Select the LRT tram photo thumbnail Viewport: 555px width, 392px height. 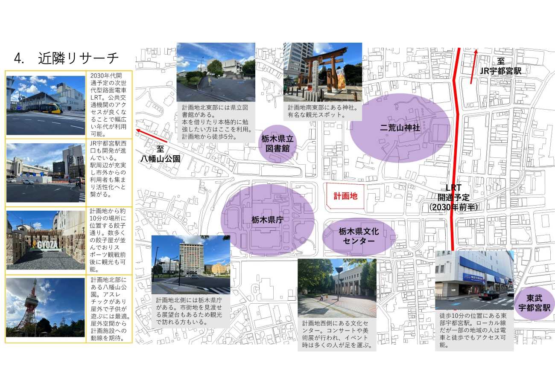[46, 105]
